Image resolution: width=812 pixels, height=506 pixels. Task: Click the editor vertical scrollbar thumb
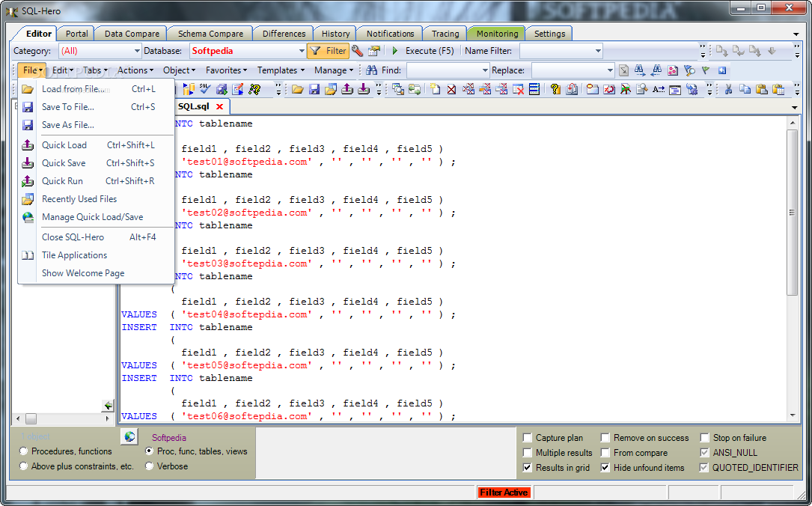point(793,213)
